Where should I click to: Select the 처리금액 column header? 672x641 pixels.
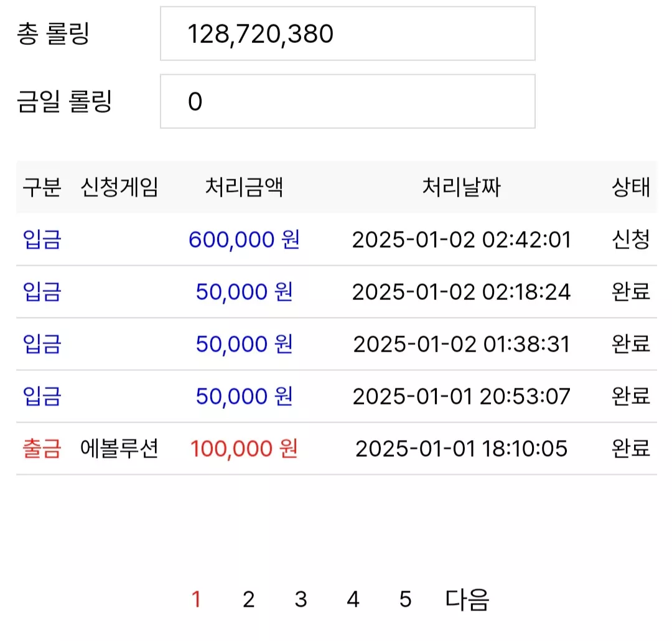pyautogui.click(x=244, y=187)
